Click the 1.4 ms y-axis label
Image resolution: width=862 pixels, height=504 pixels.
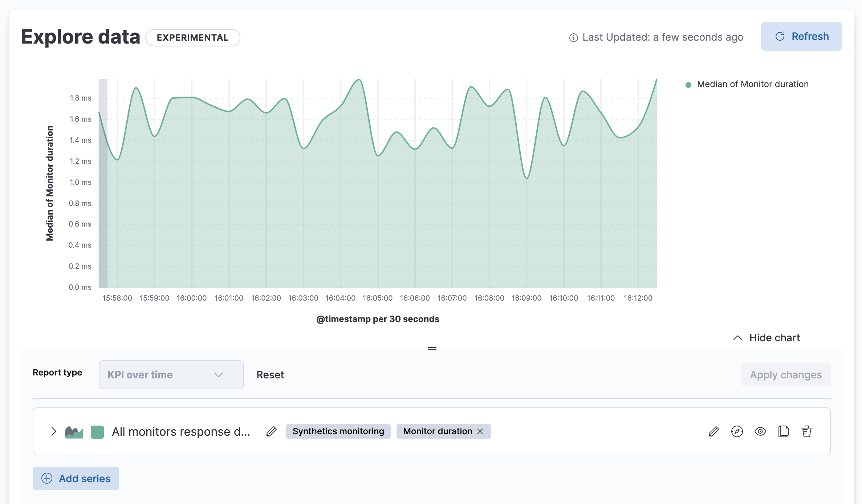80,140
